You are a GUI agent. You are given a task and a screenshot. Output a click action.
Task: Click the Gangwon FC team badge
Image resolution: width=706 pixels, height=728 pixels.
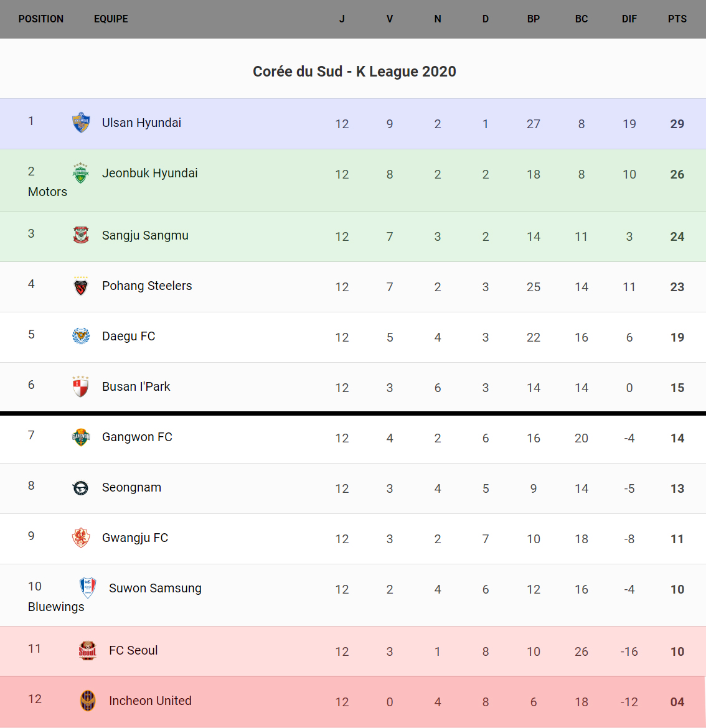coord(81,437)
